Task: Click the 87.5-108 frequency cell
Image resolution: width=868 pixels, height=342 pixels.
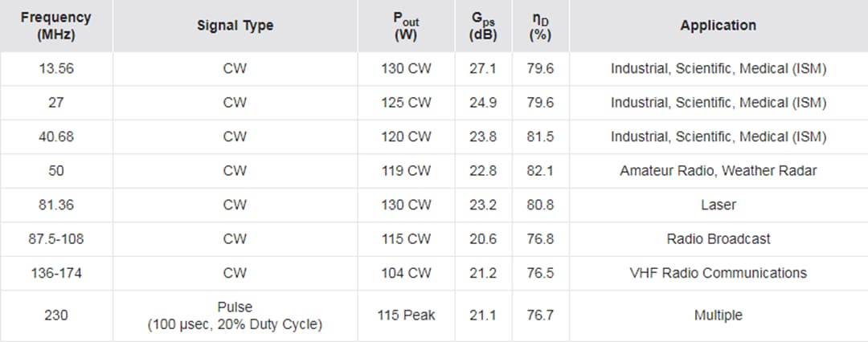Action: (56, 238)
